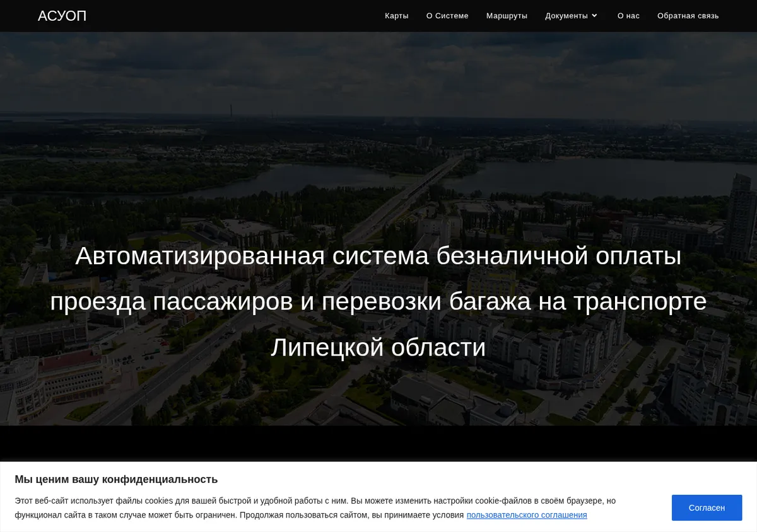Click the river area in the background photo
The height and width of the screenshot is (532, 757).
599,176
